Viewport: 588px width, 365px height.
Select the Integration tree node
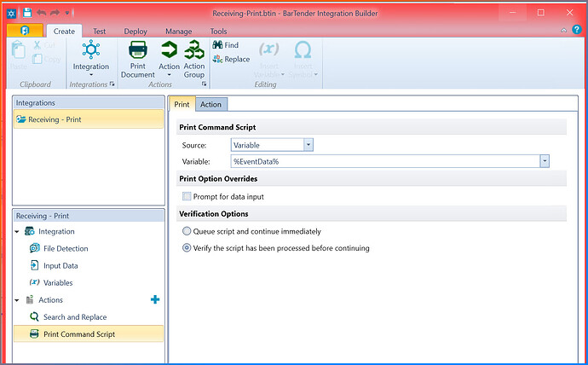pyautogui.click(x=56, y=231)
